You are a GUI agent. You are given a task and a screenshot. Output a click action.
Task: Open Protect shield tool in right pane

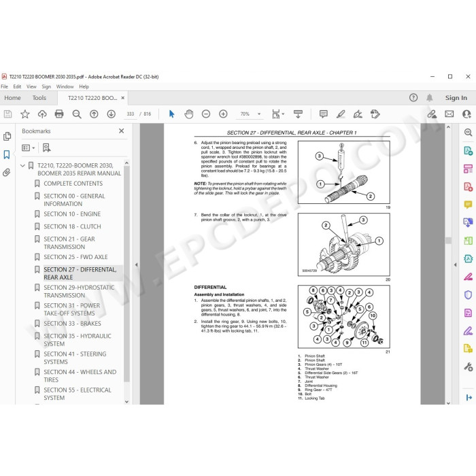pyautogui.click(x=468, y=294)
